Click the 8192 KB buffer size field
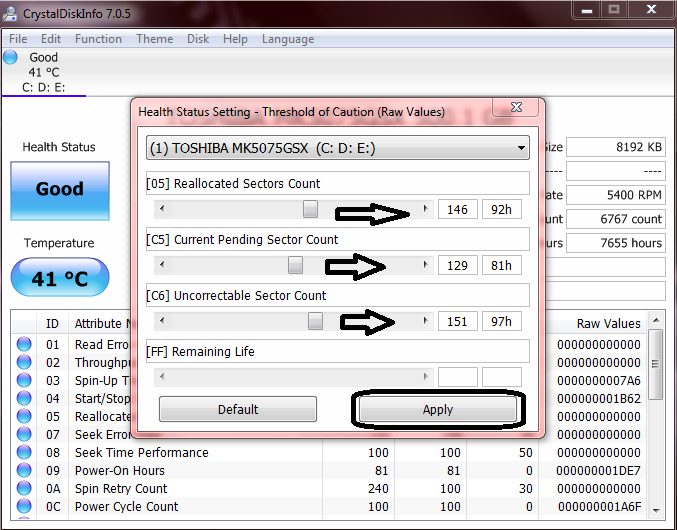The height and width of the screenshot is (530, 677). point(616,147)
